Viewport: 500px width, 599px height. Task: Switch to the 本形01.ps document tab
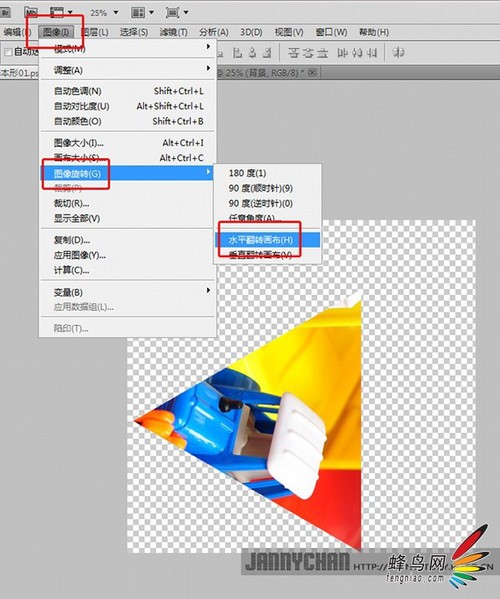coord(19,73)
